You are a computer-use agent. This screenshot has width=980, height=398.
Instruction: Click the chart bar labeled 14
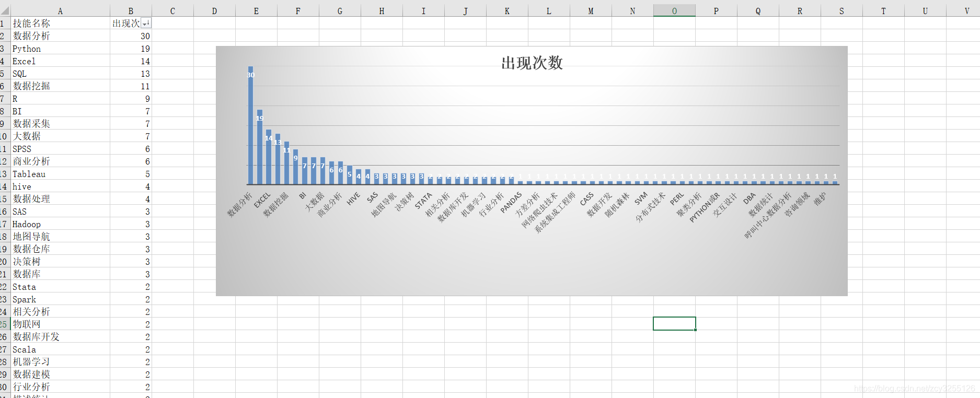[269, 157]
